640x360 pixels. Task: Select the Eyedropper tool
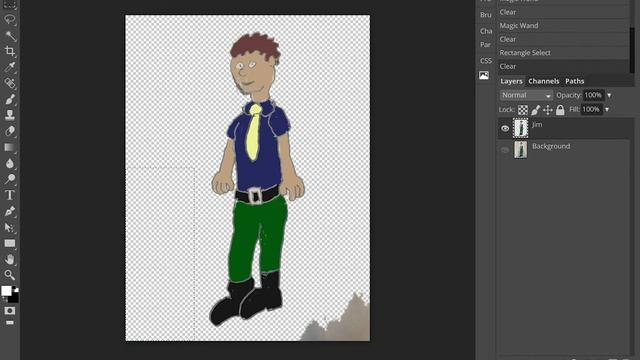click(x=10, y=67)
